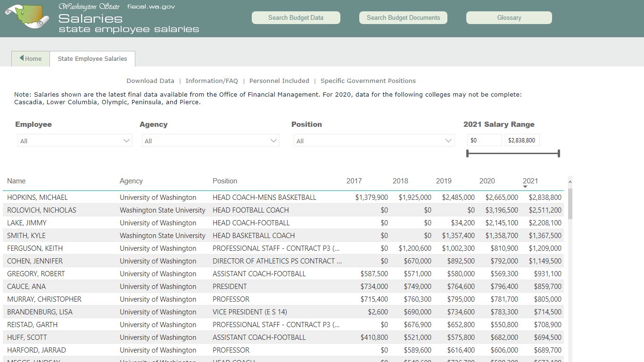Click the $859,700 salary in Cauce row
This screenshot has width=644, height=362.
coord(548,287)
